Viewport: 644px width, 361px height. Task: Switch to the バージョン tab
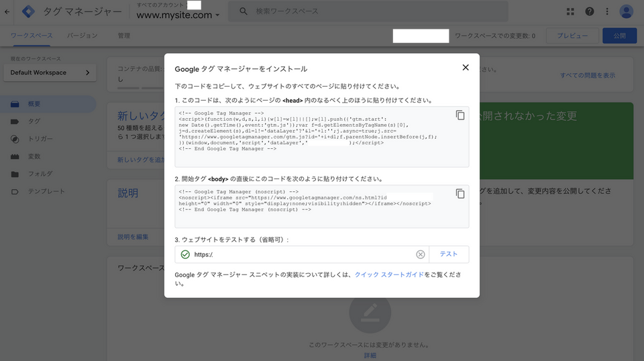(82, 36)
